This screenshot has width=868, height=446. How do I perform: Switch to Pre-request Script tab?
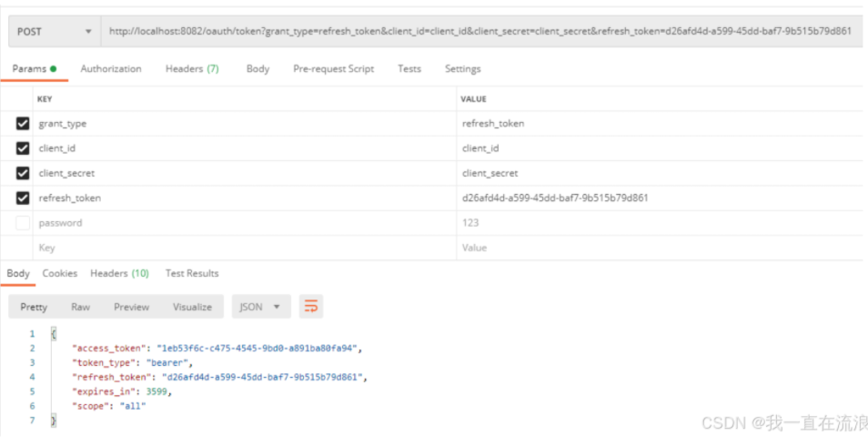[334, 68]
